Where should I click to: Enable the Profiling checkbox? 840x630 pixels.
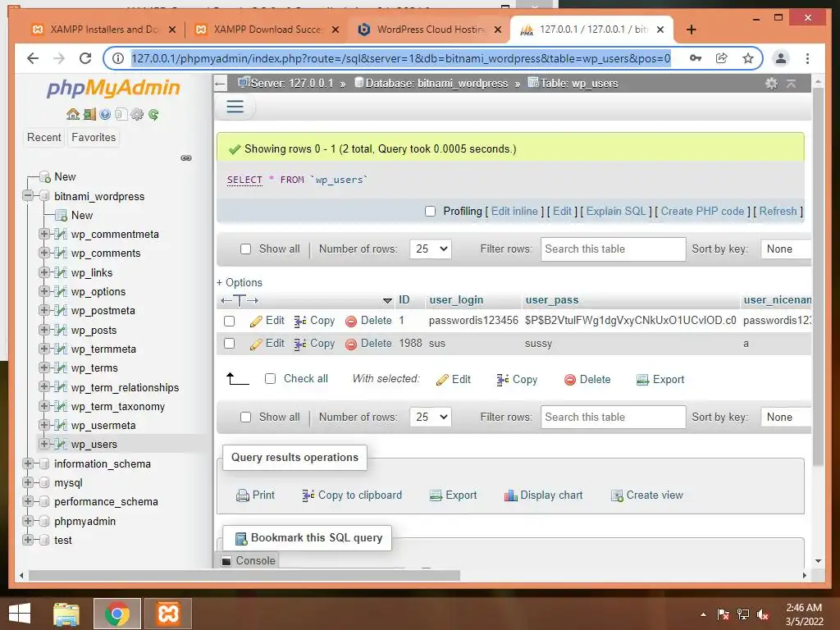430,211
